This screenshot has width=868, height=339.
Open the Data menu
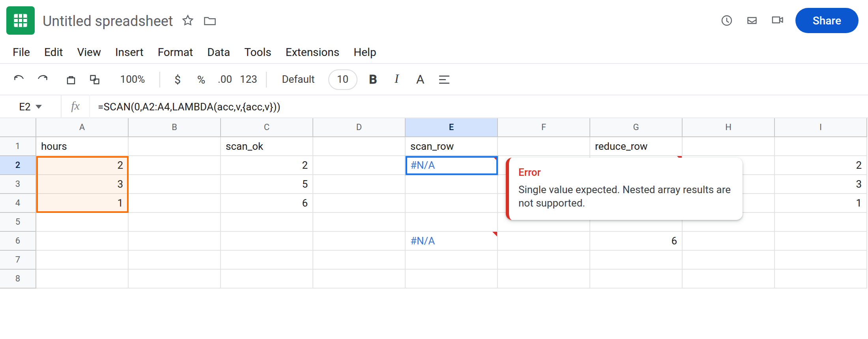(x=219, y=52)
